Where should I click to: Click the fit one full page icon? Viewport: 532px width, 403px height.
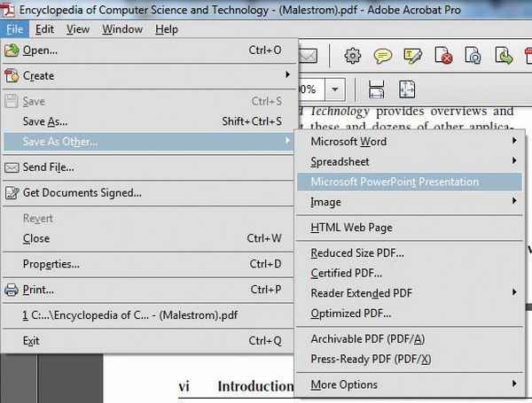click(x=407, y=89)
